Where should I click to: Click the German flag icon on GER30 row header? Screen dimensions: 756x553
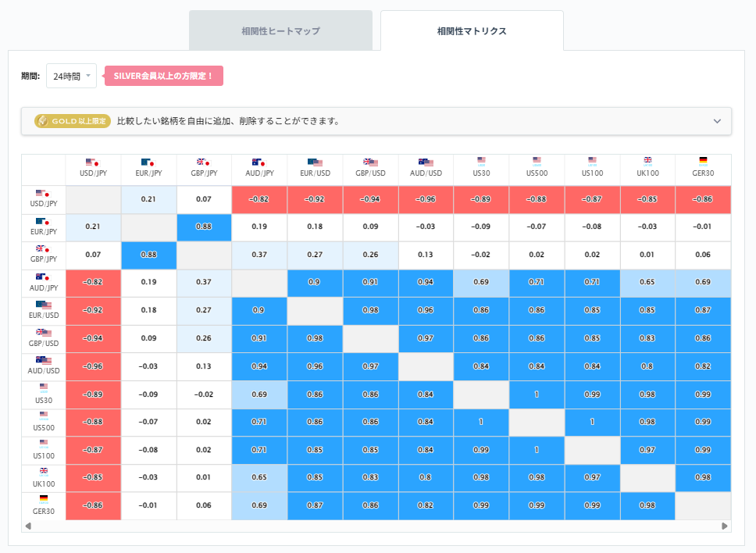pyautogui.click(x=44, y=500)
